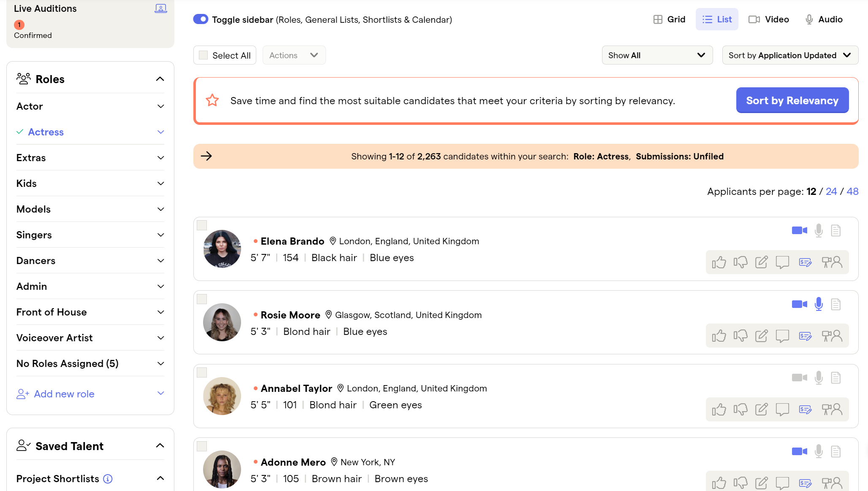
Task: Open comments for Annabel Taylor
Action: (x=782, y=409)
